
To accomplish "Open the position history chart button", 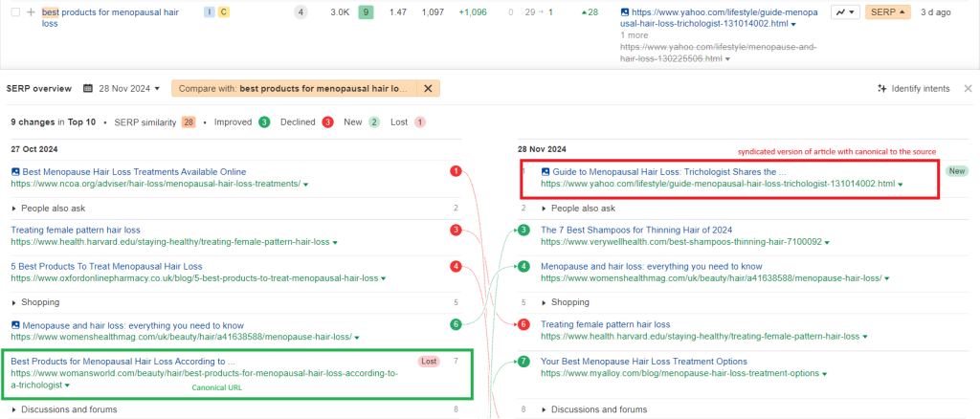I will coord(844,12).
